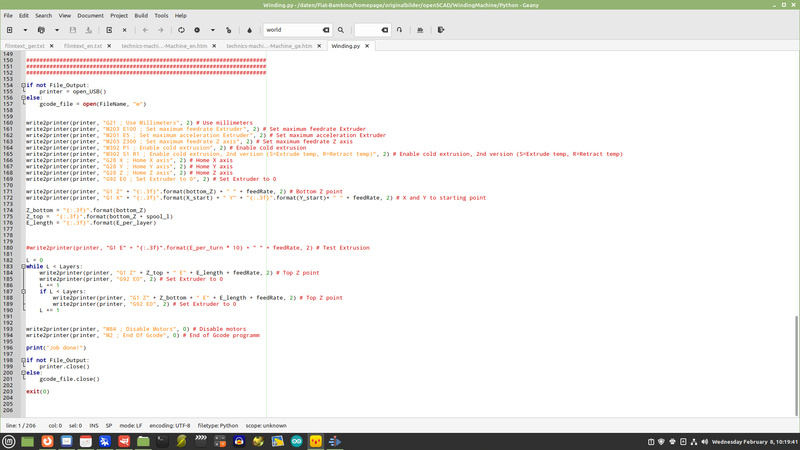
Task: Switch to the filmtext_en.txt tab
Action: 84,46
